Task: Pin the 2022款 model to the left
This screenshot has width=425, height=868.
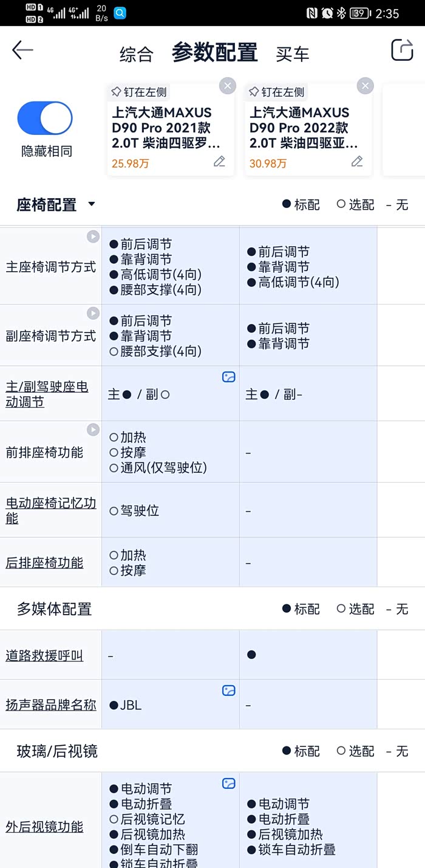Action: pos(277,92)
